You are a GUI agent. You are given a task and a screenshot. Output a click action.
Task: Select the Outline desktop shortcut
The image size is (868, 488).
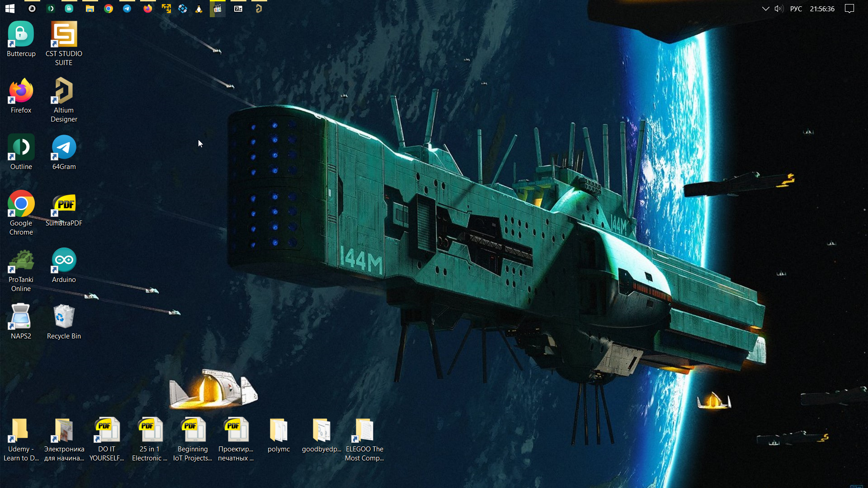pos(21,152)
